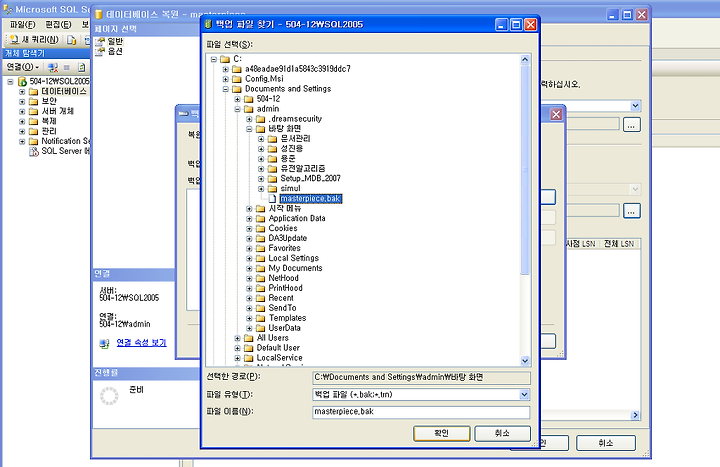Select the 성진용 folder
The image size is (720, 467).
click(x=292, y=148)
